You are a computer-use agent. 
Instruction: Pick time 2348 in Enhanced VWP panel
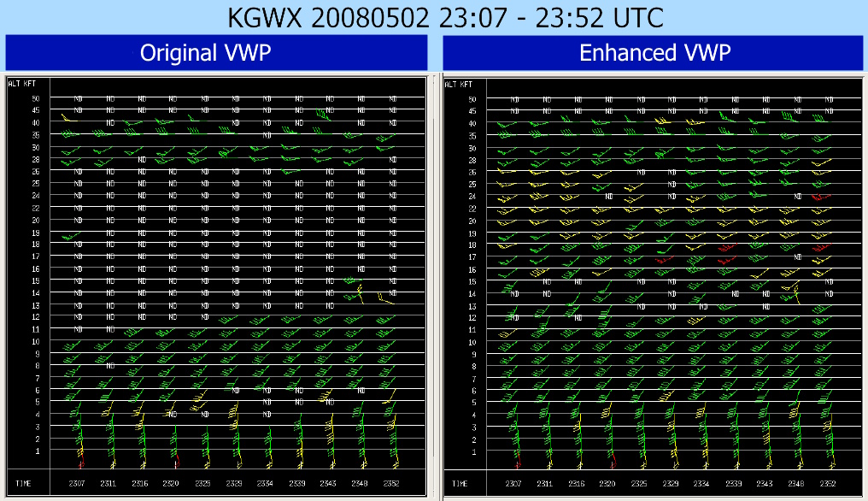(796, 483)
